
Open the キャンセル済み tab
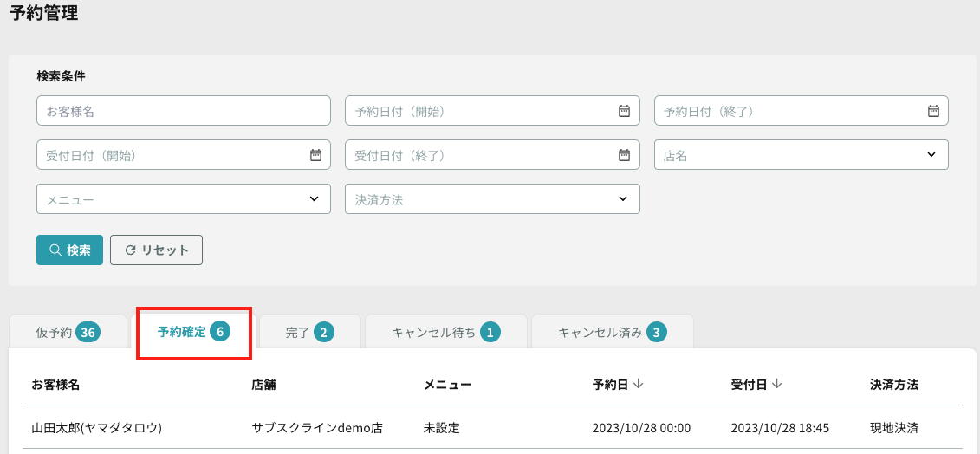pyautogui.click(x=613, y=332)
